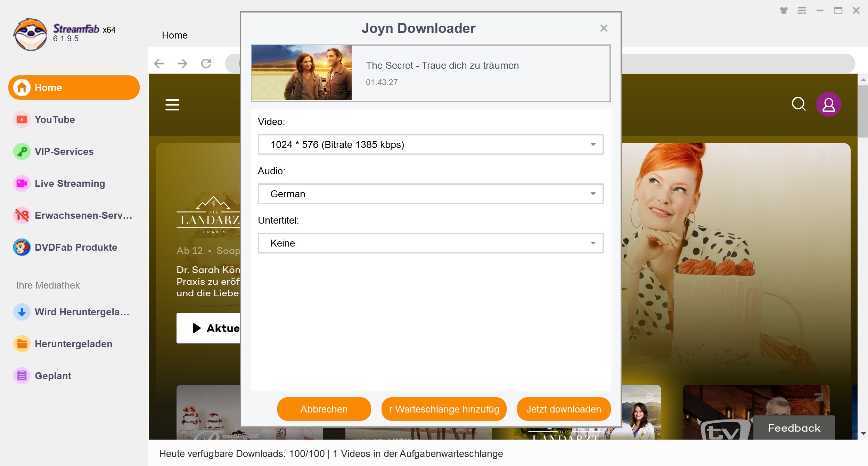Screen dimensions: 868x466
Task: Click Jetzt downloaden button
Action: 564,409
